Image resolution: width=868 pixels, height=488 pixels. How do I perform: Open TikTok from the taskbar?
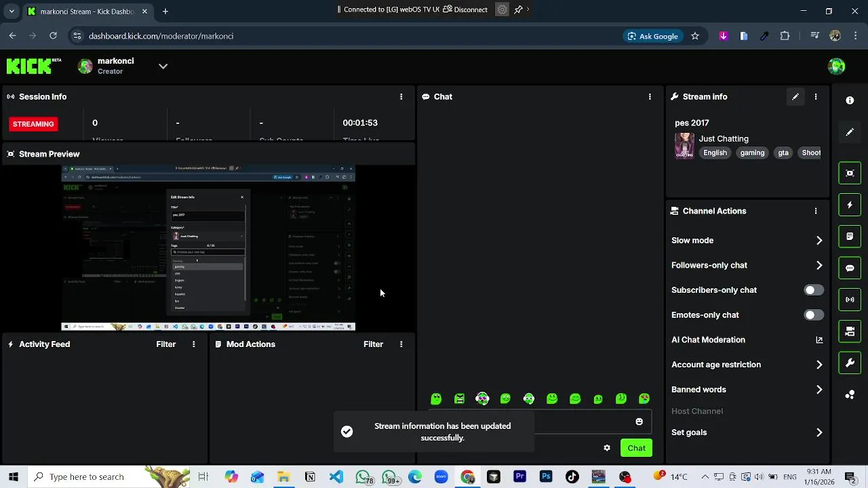[572, 476]
